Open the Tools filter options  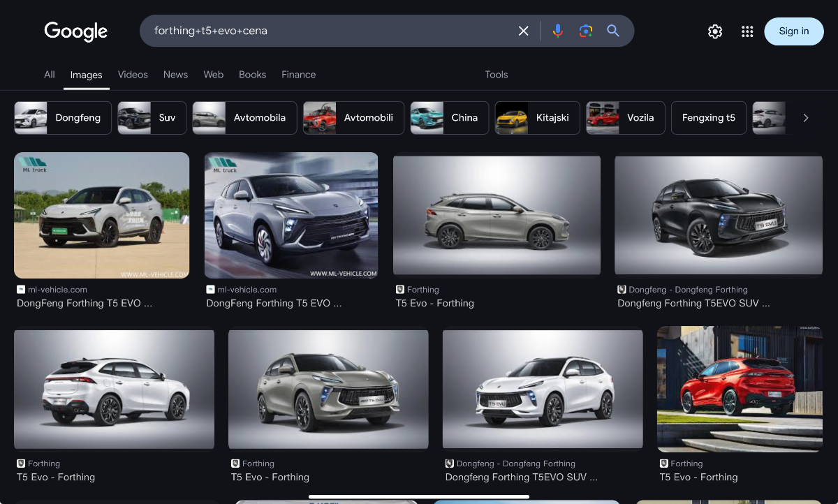(x=497, y=75)
